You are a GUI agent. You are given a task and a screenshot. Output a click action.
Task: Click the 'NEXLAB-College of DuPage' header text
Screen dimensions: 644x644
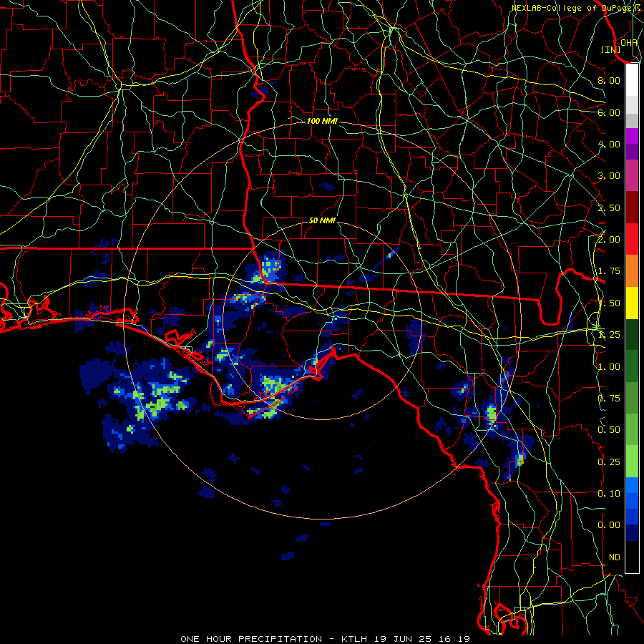pyautogui.click(x=570, y=8)
